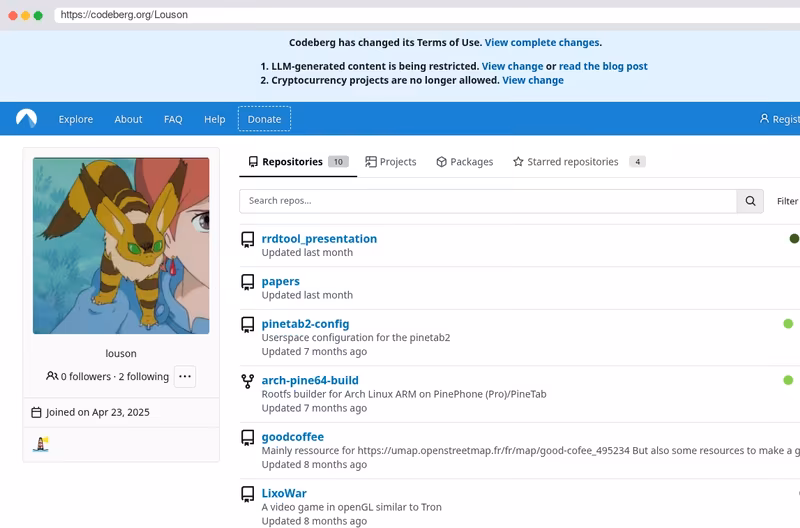The height and width of the screenshot is (528, 800).
Task: Click the arch-pine64-build fork icon
Action: coord(248,381)
